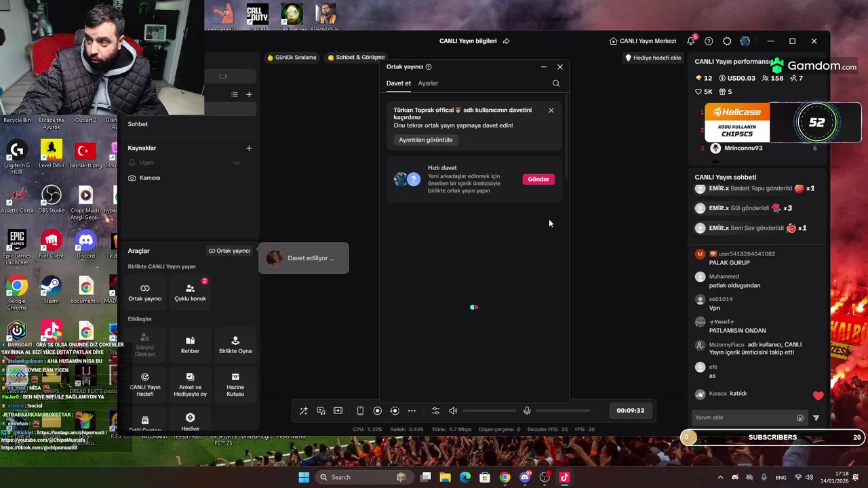Open the Birlikte Oyna tool
The width and height of the screenshot is (868, 488).
coord(235,346)
